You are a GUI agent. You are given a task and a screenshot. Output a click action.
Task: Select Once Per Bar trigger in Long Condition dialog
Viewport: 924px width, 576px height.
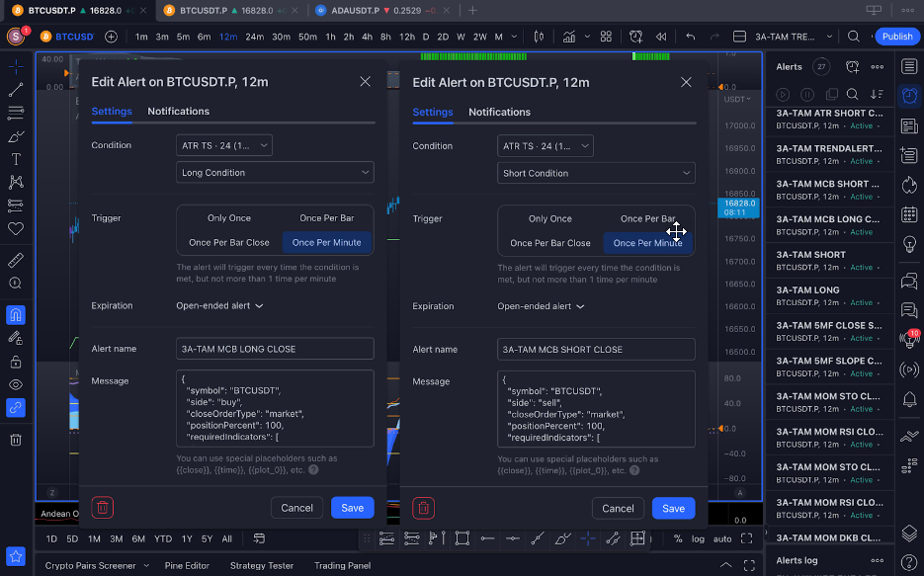click(326, 218)
